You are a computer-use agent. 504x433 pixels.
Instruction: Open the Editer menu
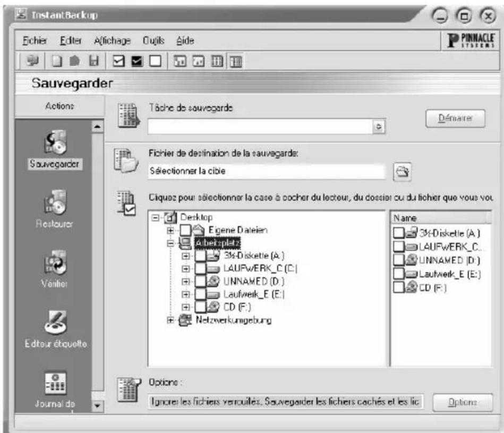71,41
